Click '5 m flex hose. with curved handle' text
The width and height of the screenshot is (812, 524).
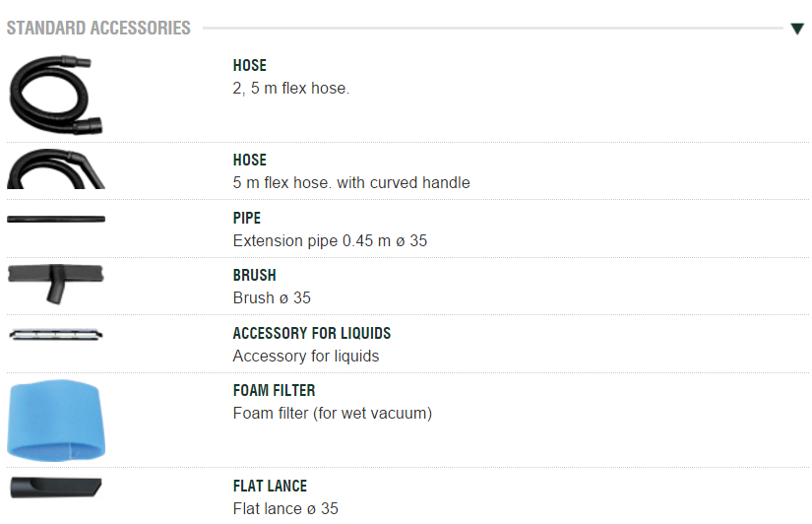pos(351,182)
